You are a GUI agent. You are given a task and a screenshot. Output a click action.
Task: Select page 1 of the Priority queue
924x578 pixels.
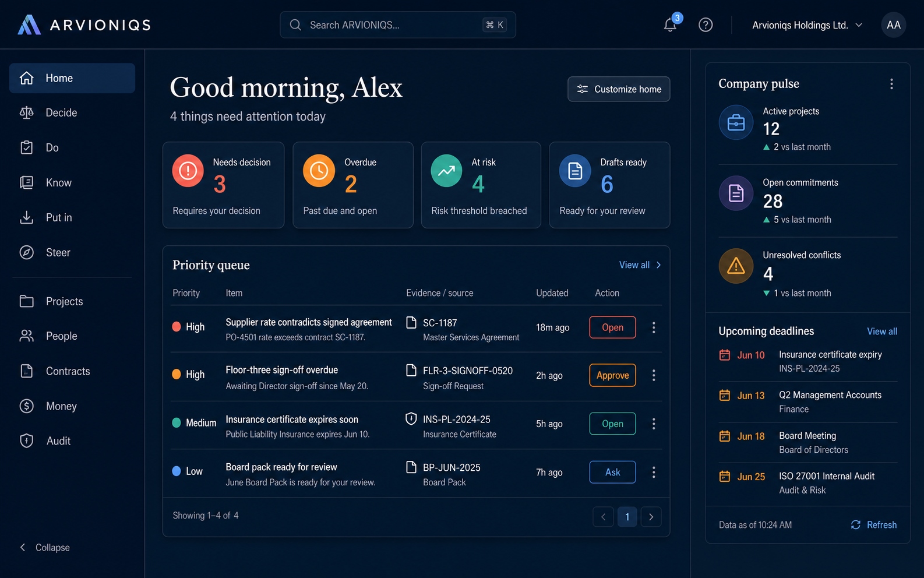[627, 517]
